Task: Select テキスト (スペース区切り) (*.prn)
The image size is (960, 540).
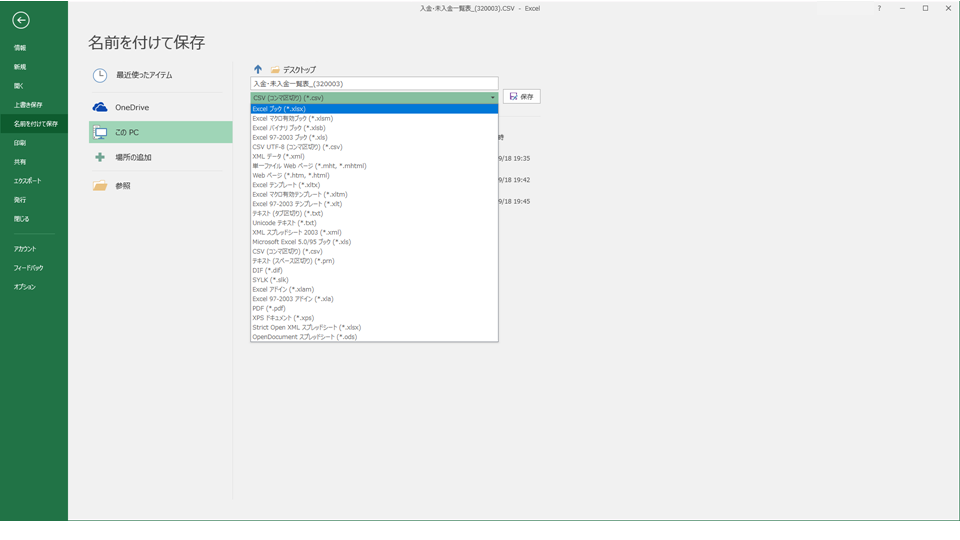Action: point(374,261)
